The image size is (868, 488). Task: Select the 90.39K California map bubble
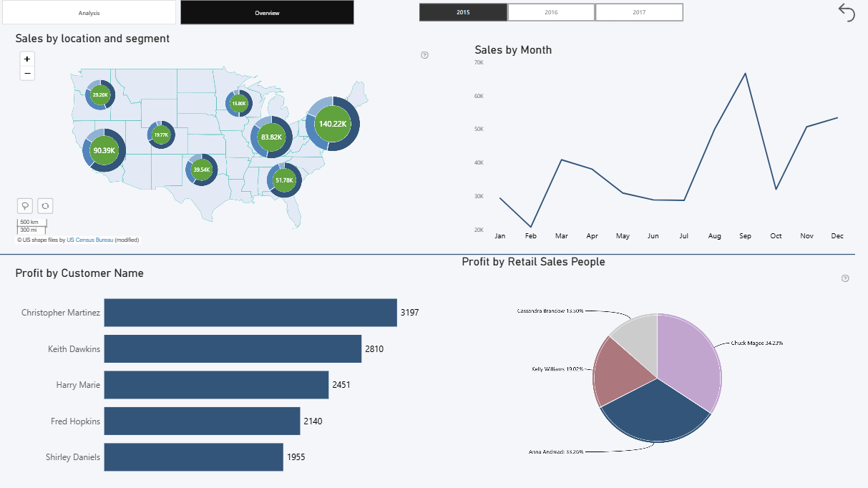[x=104, y=150]
